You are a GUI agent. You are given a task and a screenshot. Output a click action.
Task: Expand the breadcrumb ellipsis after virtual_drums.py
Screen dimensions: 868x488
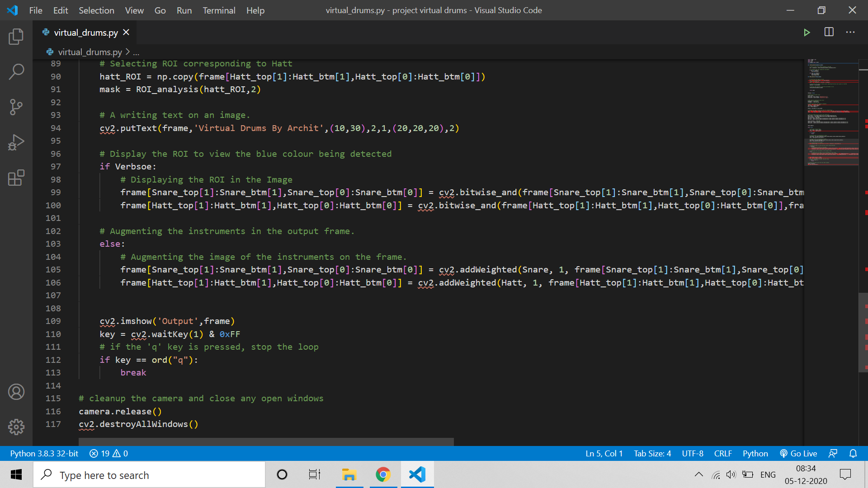point(136,52)
